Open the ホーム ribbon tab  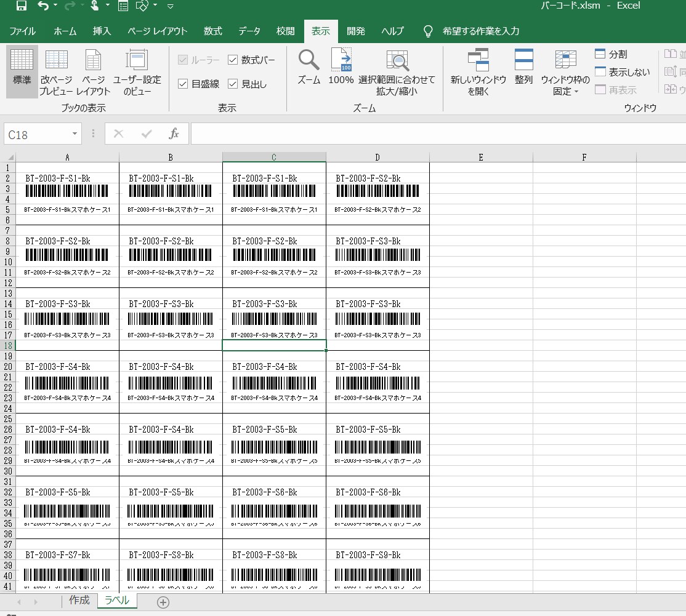tap(65, 31)
